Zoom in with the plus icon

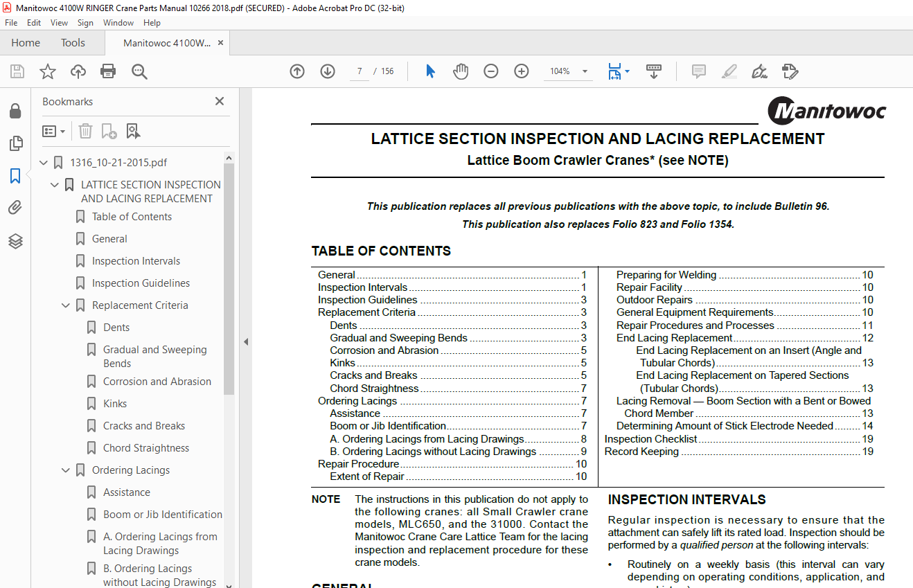click(x=522, y=71)
